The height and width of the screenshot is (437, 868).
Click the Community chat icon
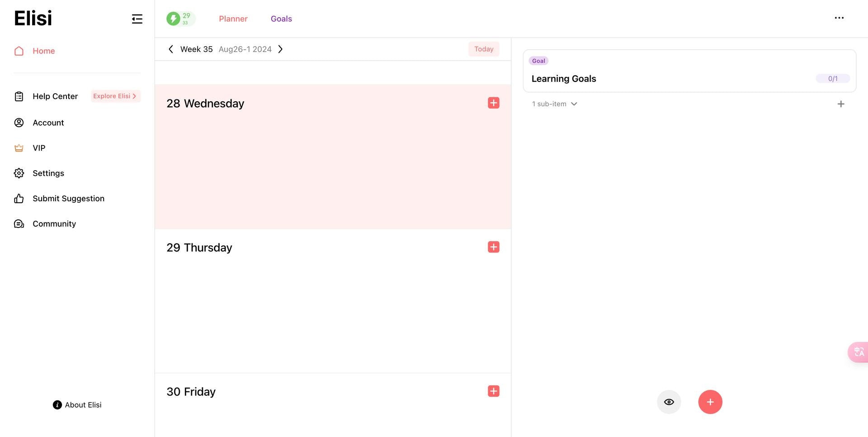19,224
